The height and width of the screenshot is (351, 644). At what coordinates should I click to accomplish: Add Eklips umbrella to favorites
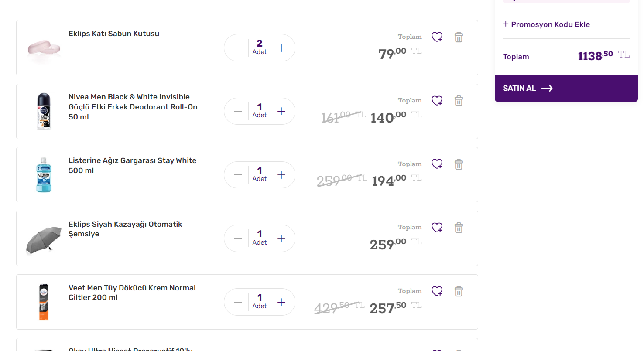(x=437, y=227)
